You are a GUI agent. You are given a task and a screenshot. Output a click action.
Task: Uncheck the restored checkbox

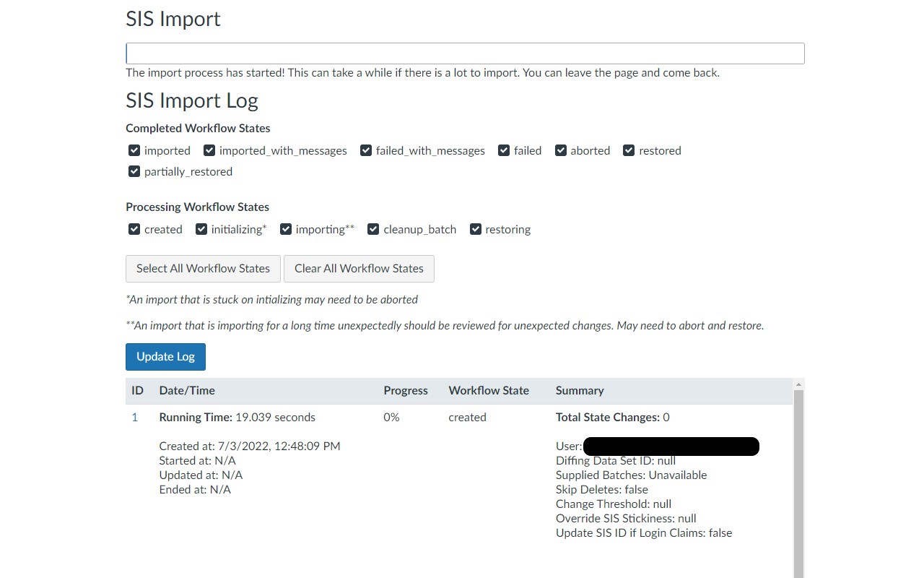click(x=628, y=150)
